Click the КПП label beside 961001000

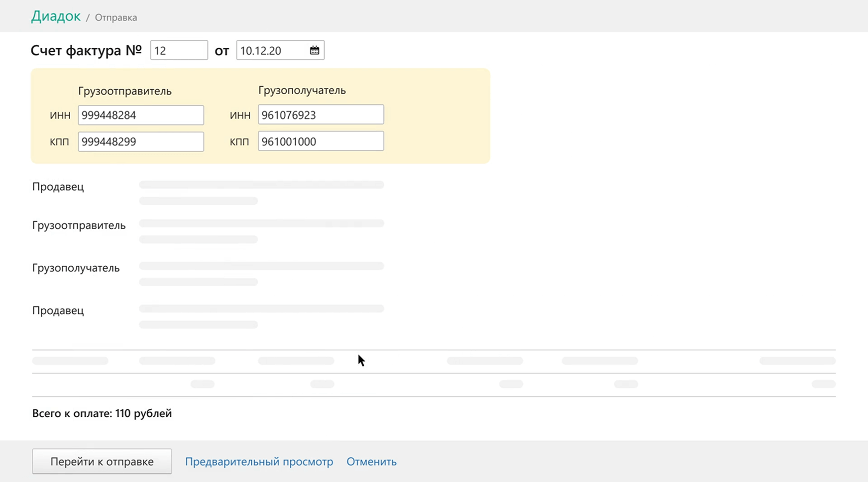(x=239, y=141)
